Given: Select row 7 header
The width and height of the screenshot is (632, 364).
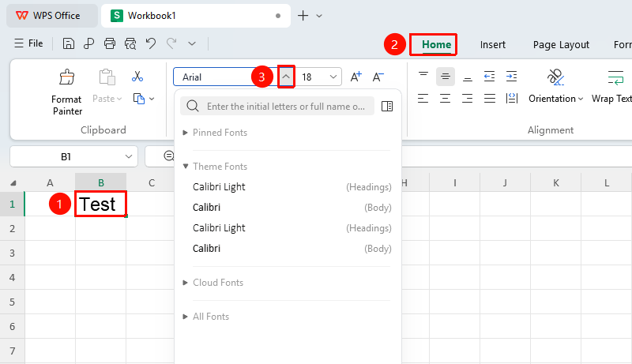Looking at the screenshot, I should click(x=12, y=351).
